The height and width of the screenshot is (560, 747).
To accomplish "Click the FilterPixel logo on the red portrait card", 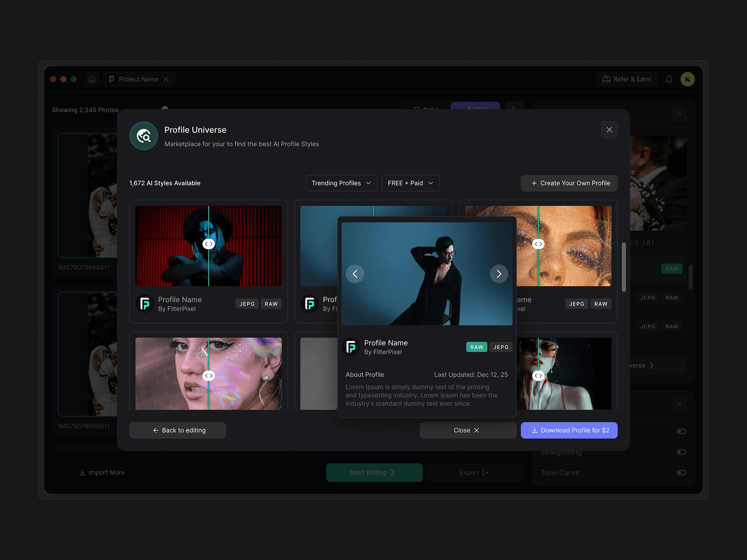I will click(145, 304).
